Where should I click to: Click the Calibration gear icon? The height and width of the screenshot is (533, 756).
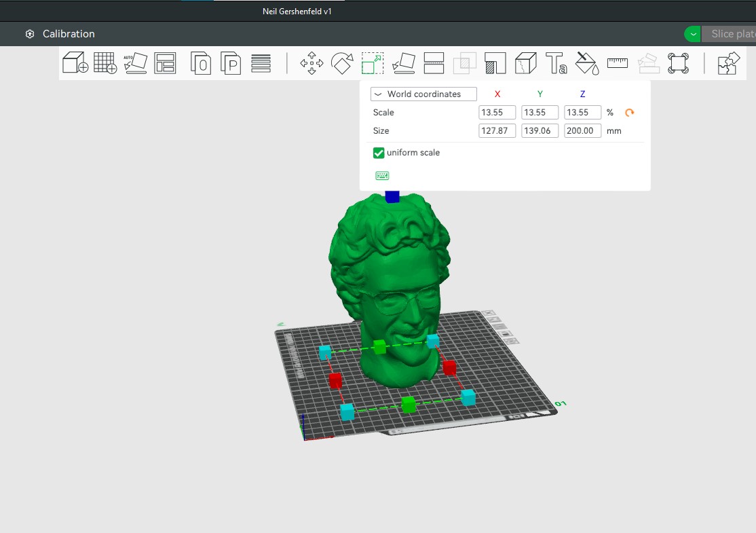tap(30, 34)
